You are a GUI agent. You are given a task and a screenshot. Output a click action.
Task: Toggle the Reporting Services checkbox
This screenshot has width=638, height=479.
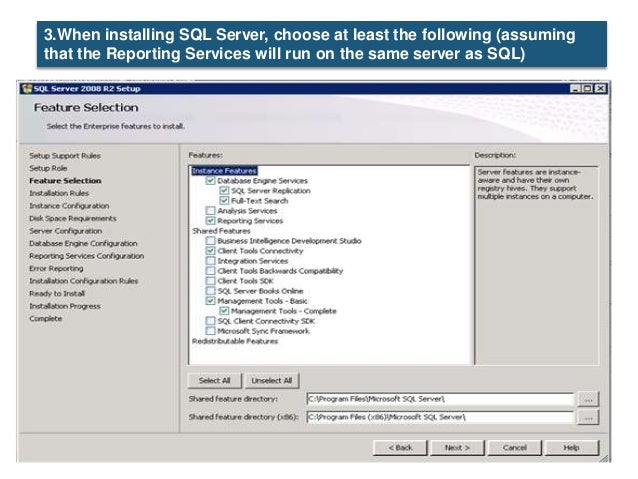(210, 221)
